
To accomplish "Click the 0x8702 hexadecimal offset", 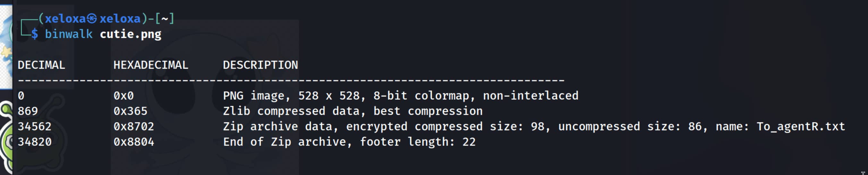I will pos(133,127).
